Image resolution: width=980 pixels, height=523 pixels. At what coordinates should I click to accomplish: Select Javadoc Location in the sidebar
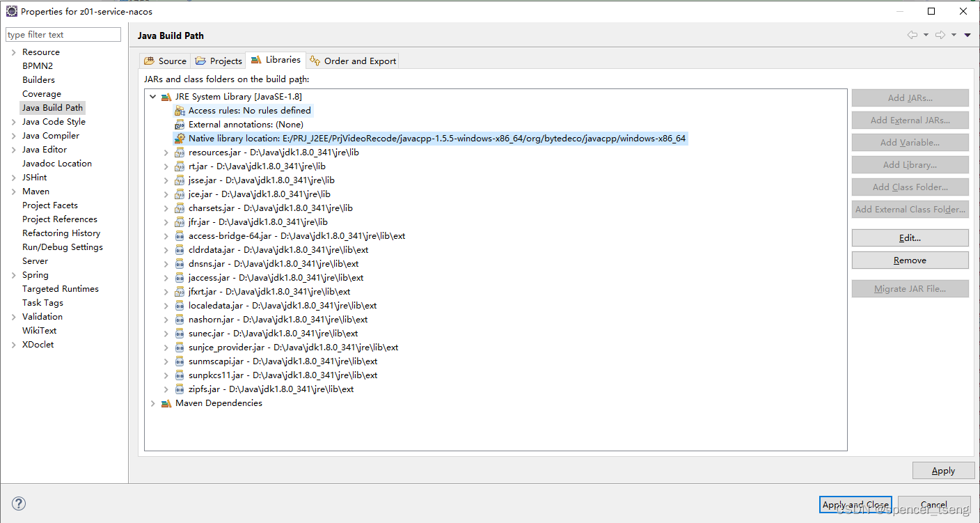click(56, 163)
